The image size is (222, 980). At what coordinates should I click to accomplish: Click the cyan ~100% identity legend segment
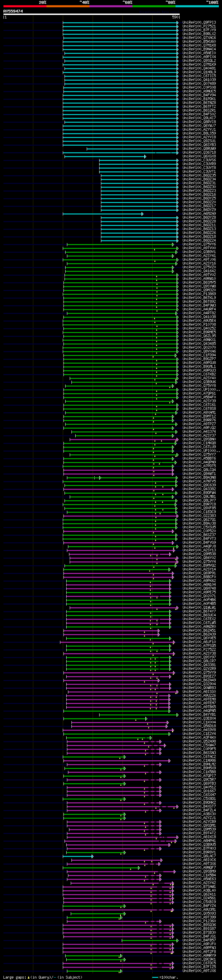point(197,6)
